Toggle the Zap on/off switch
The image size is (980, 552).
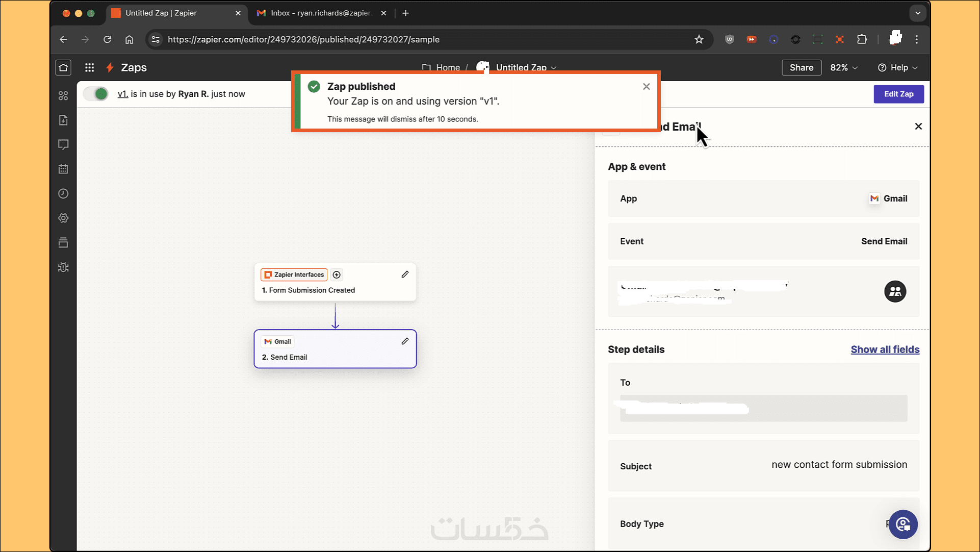pos(96,94)
